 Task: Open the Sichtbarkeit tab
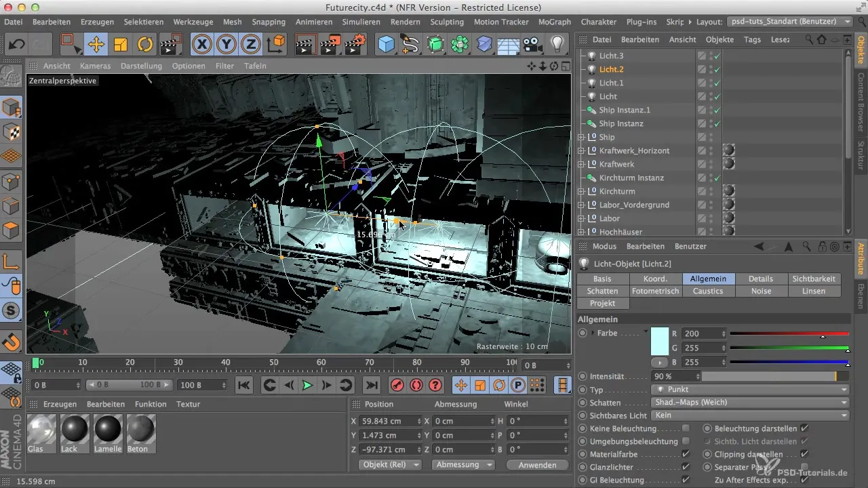click(x=814, y=279)
